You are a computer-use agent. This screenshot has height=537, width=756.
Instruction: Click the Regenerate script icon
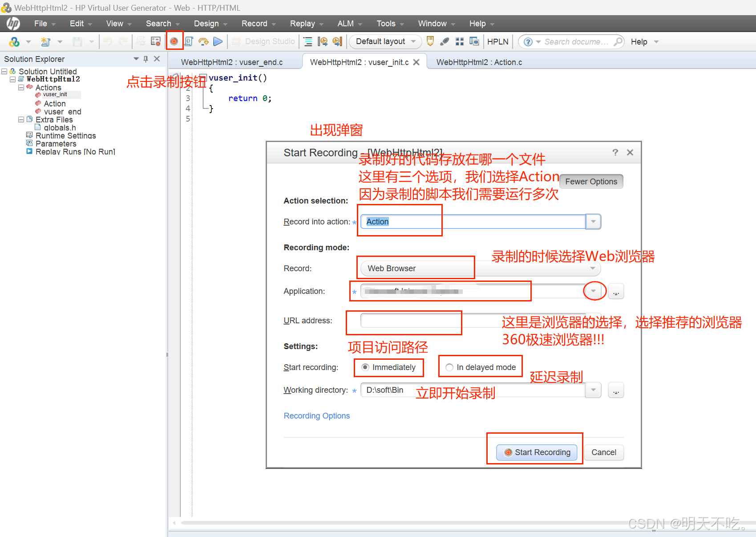point(141,41)
